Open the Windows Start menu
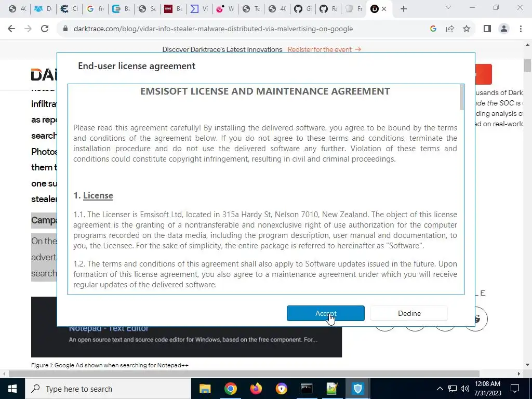Viewport: 532px width, 399px height. [x=12, y=389]
